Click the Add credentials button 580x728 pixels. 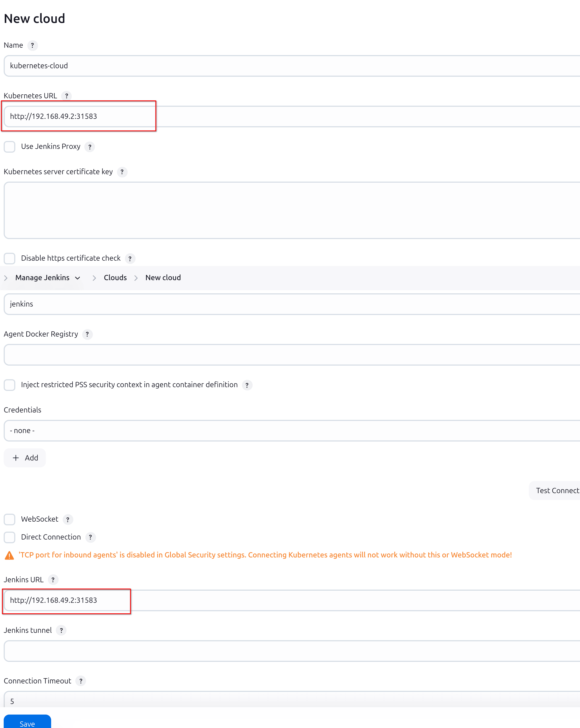click(25, 458)
